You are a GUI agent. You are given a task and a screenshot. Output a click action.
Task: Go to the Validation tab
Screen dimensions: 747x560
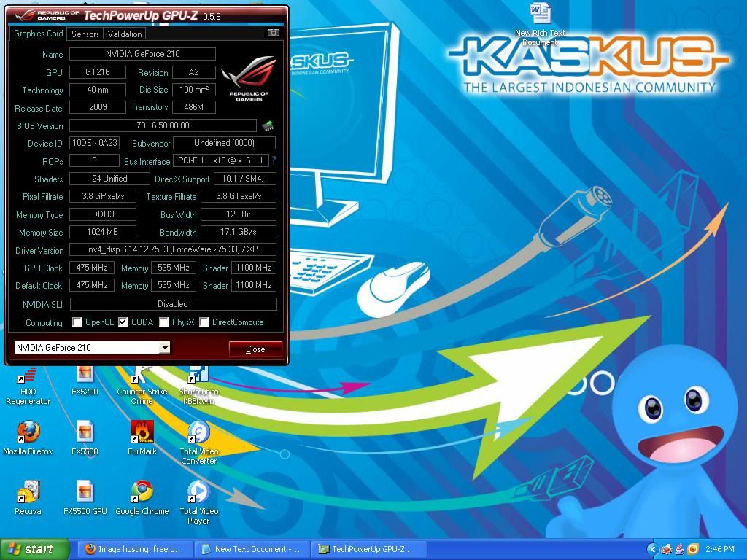coord(124,34)
